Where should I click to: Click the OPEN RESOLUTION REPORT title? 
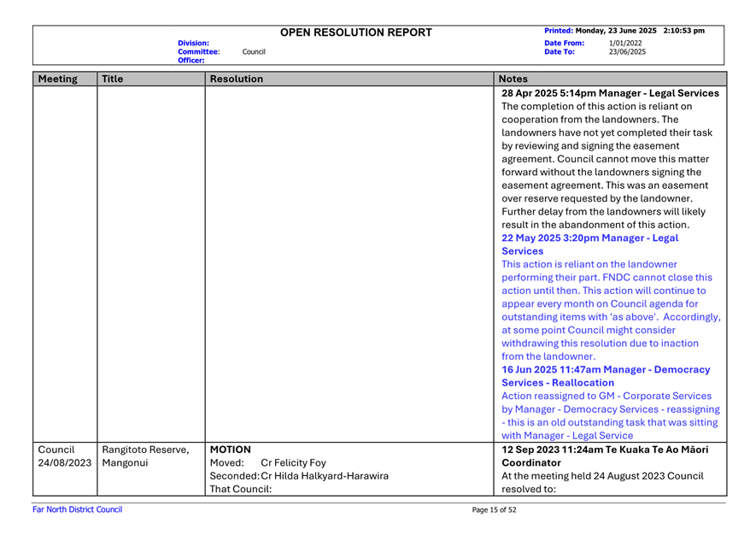(x=356, y=32)
